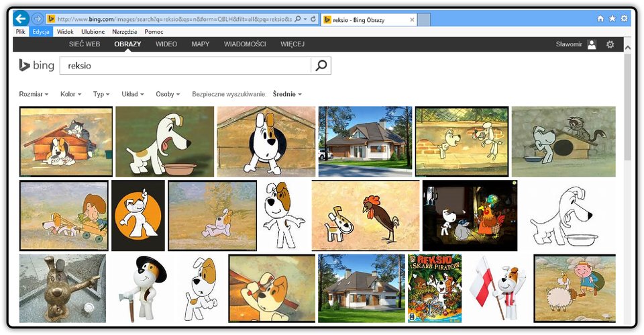Viewport: 644px width, 335px height.
Task: Click the Sławomir account avatar icon
Action: [x=592, y=44]
